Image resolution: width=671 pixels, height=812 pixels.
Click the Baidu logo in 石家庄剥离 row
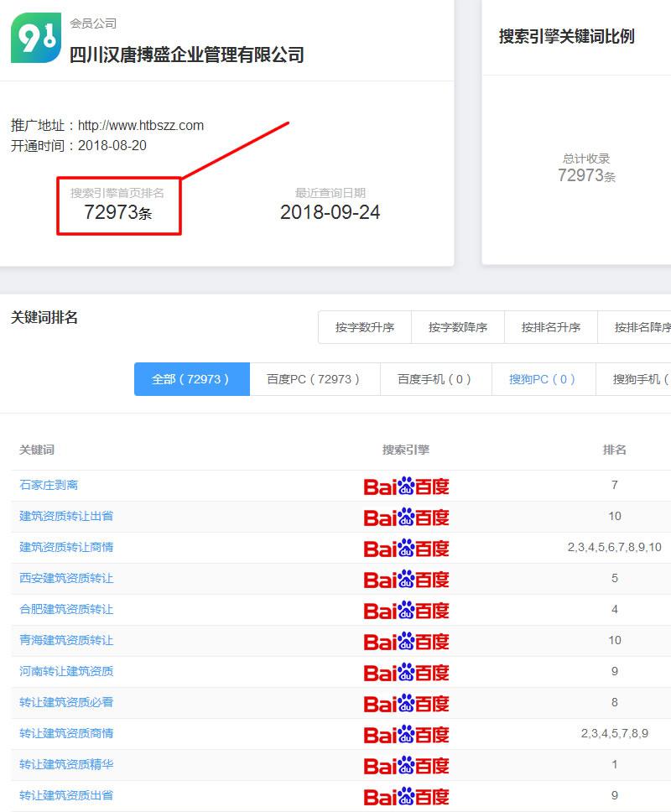click(407, 487)
